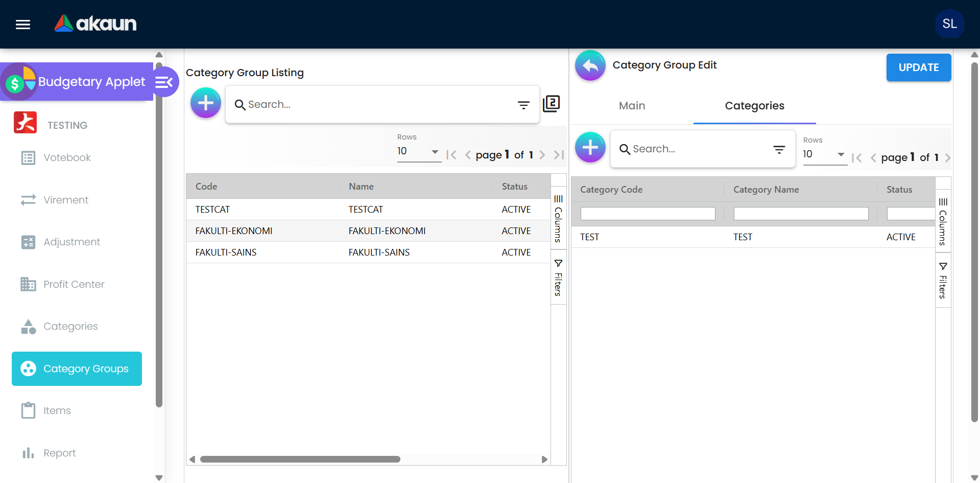Expand Filters panel in Categories grid

(943, 281)
